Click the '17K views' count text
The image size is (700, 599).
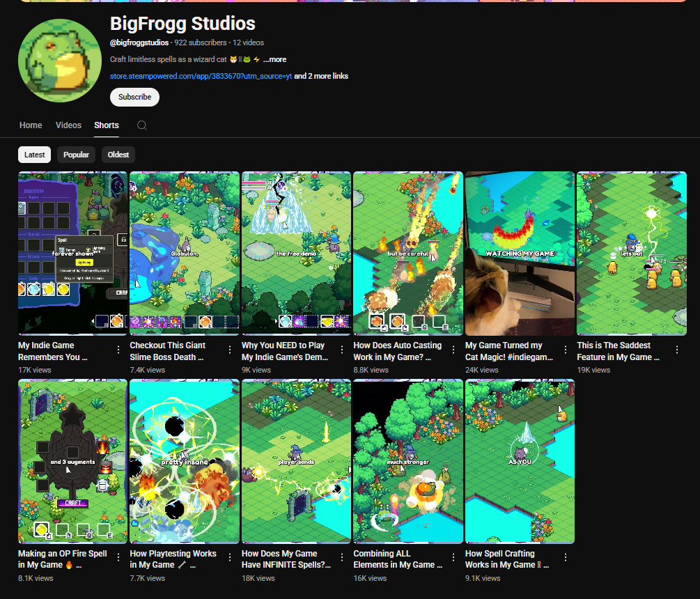[34, 370]
